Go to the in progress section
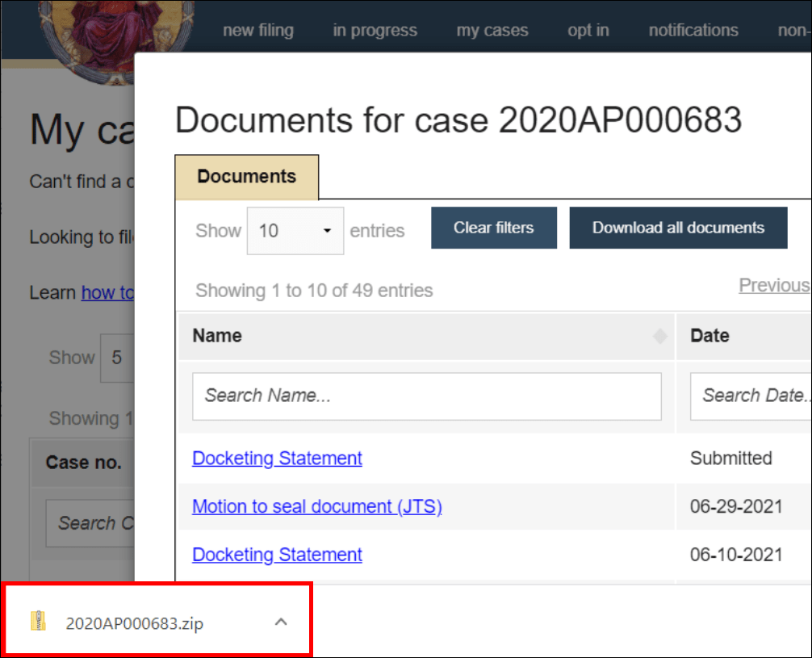Screen dimensions: 812x658 (374, 30)
